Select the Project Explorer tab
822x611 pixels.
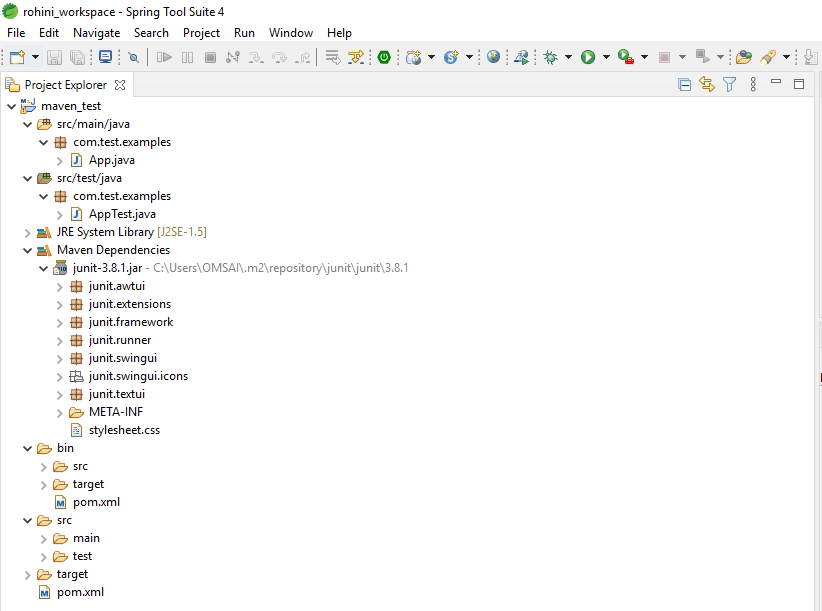pyautogui.click(x=66, y=85)
